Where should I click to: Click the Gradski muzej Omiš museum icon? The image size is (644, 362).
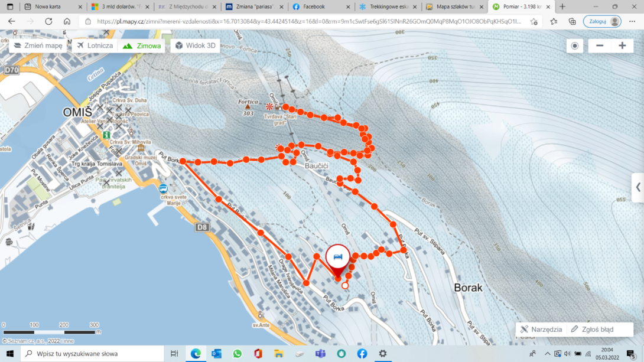[141, 148]
